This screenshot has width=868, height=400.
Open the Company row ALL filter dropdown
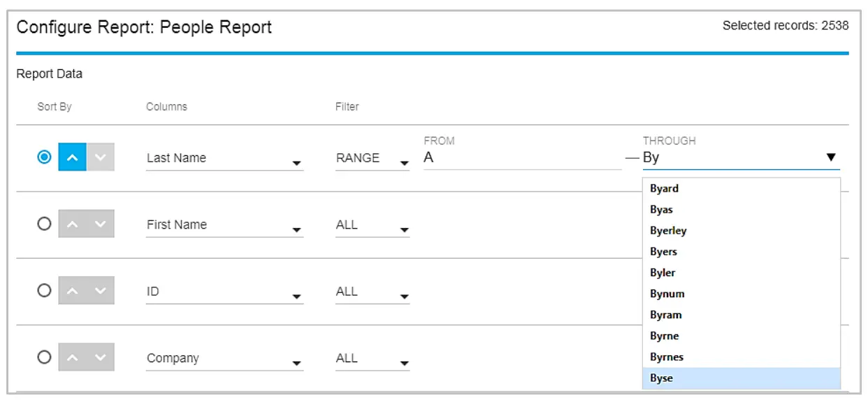(372, 359)
